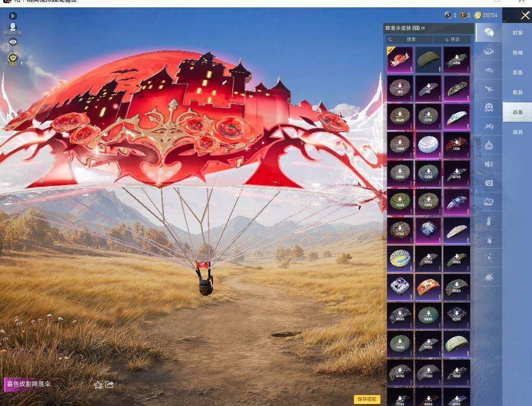This screenshot has width=532, height=406.
Task: Expand the arrow button at top-left corner
Action: [x=13, y=16]
